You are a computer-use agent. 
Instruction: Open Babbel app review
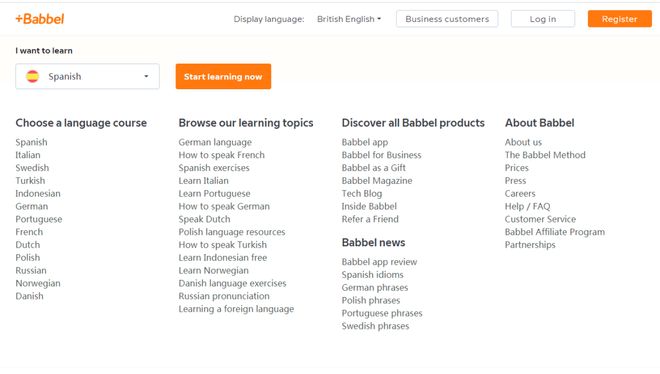379,262
